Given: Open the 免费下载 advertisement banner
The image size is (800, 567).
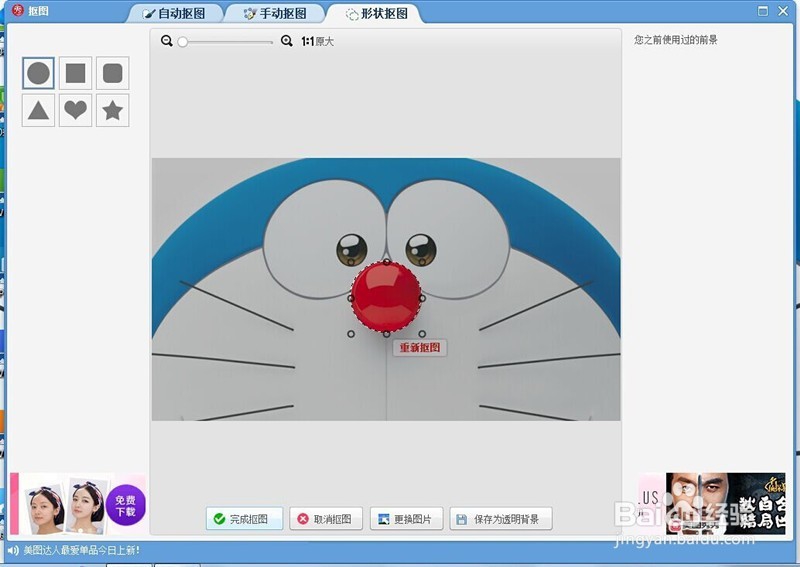Looking at the screenshot, I should point(78,503).
